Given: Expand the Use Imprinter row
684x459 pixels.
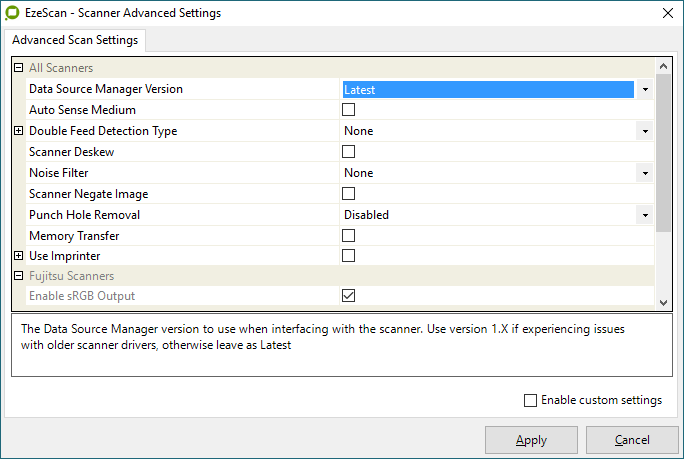Looking at the screenshot, I should 19,256.
